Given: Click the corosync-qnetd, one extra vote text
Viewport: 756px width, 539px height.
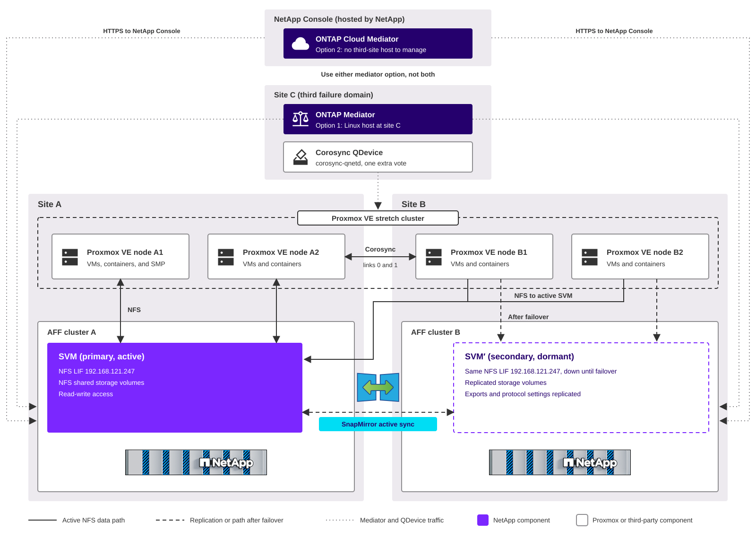Looking at the screenshot, I should pos(361,163).
